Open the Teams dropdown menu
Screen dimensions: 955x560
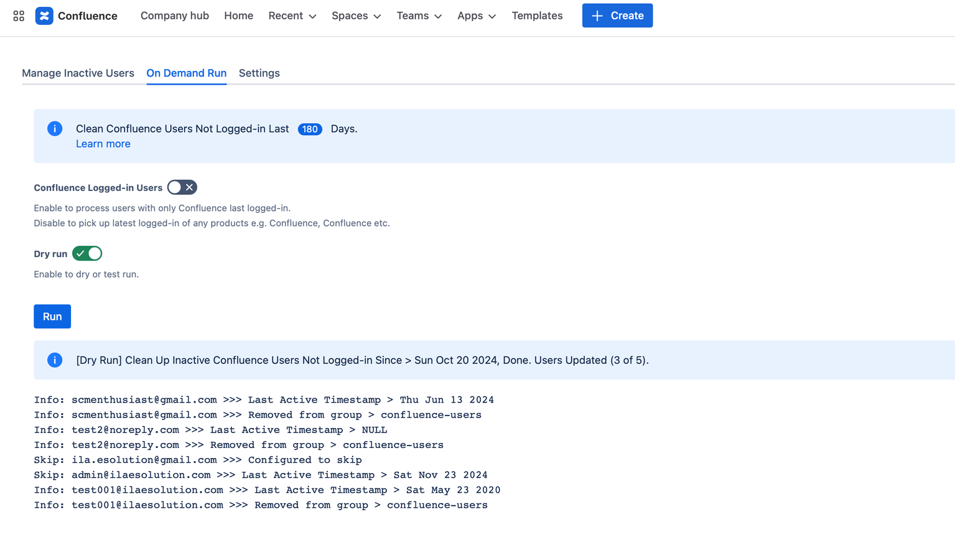tap(419, 16)
